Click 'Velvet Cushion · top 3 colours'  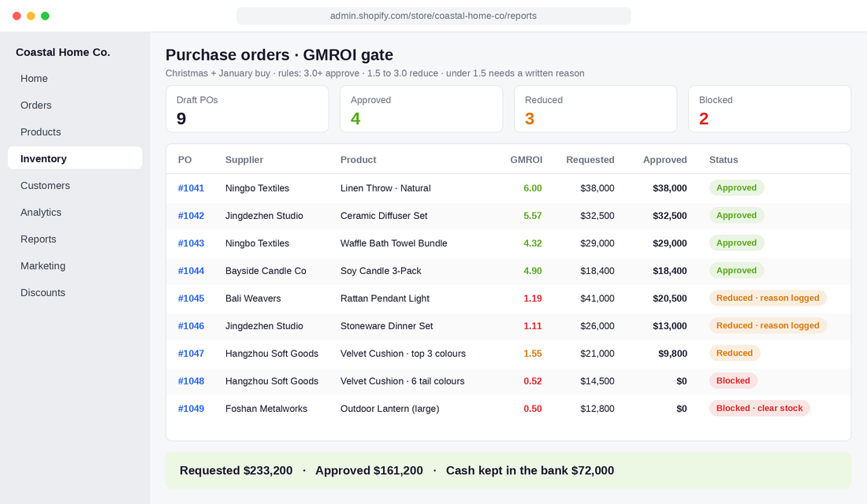403,354
